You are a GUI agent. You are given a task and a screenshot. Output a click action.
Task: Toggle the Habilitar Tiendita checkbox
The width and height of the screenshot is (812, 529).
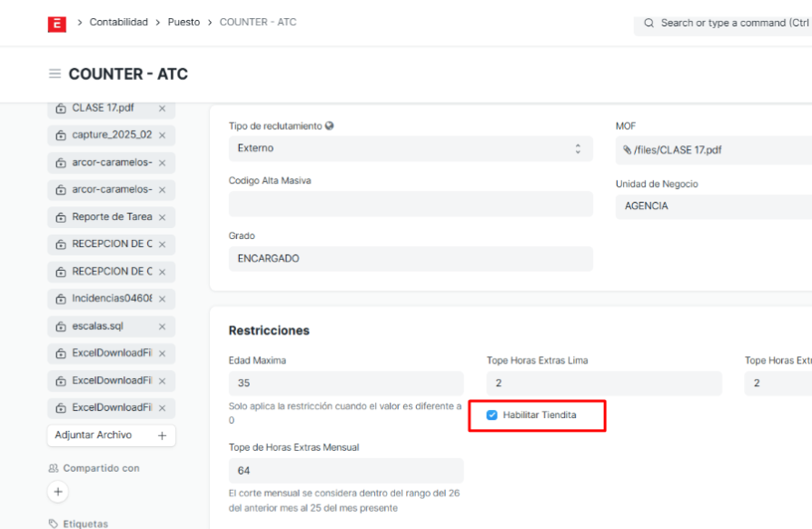[492, 415]
